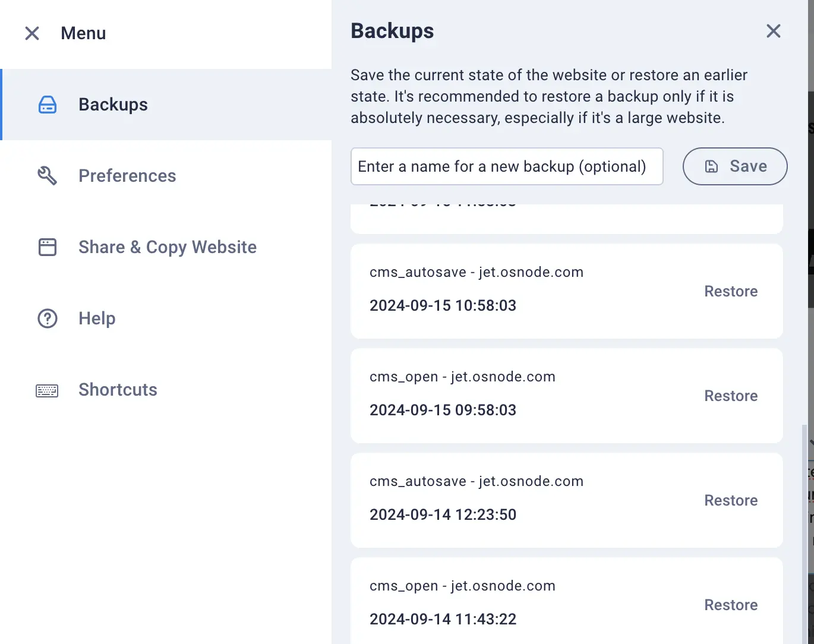Click the backups list vertical scrollbar
Image resolution: width=814 pixels, height=644 pixels.
(x=804, y=533)
